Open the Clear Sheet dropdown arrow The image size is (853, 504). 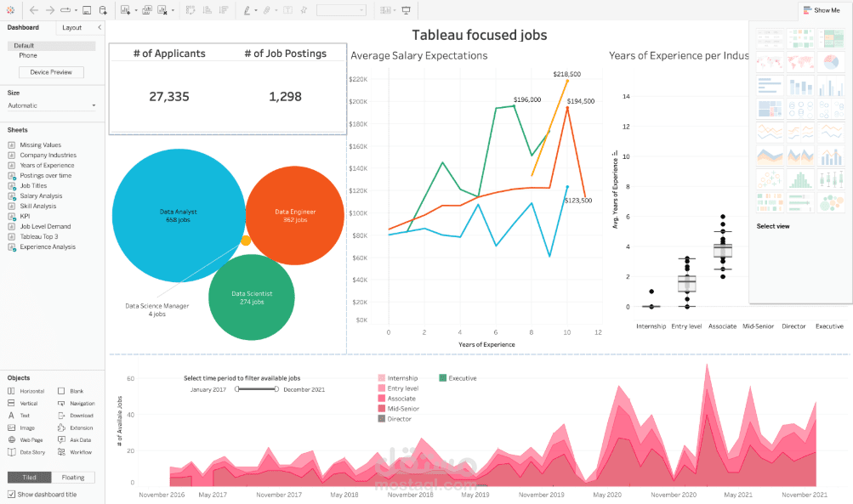click(173, 10)
